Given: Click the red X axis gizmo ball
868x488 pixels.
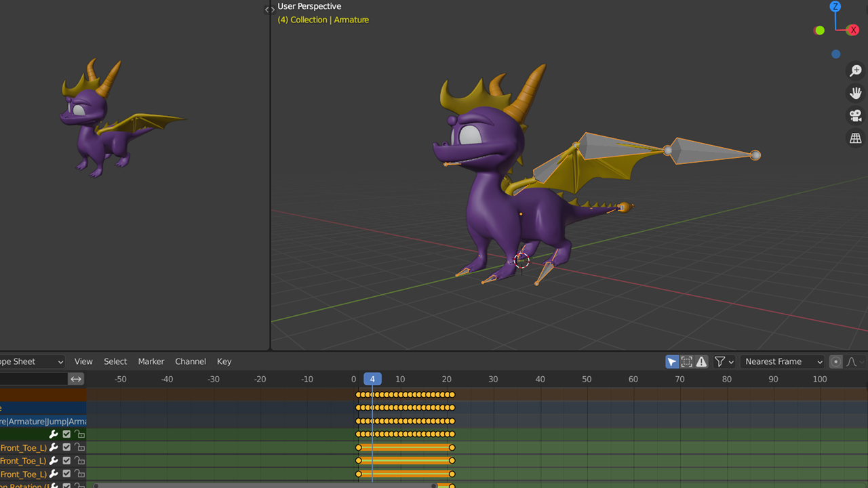Looking at the screenshot, I should coord(853,30).
